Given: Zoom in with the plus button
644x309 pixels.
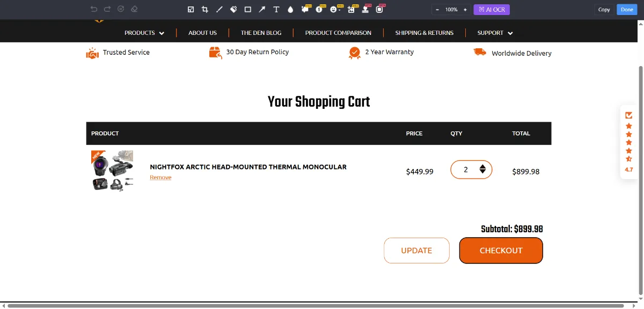Looking at the screenshot, I should pyautogui.click(x=465, y=10).
